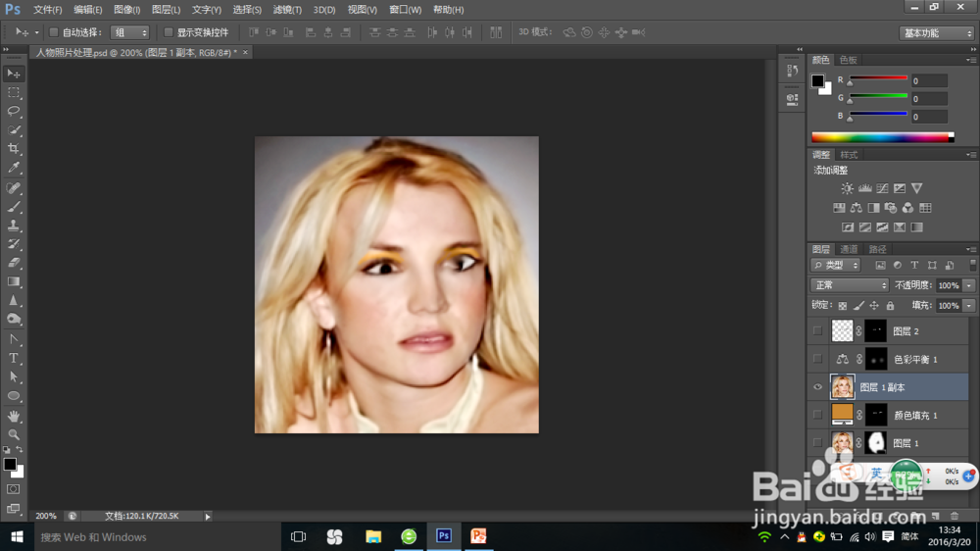Select the Gradient tool
The image size is (980, 551).
(14, 282)
